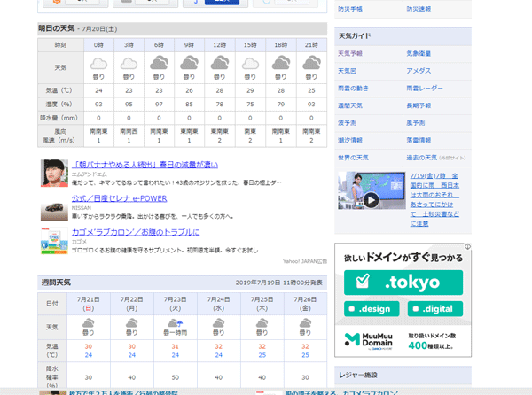Open the 天気図 link

point(347,71)
